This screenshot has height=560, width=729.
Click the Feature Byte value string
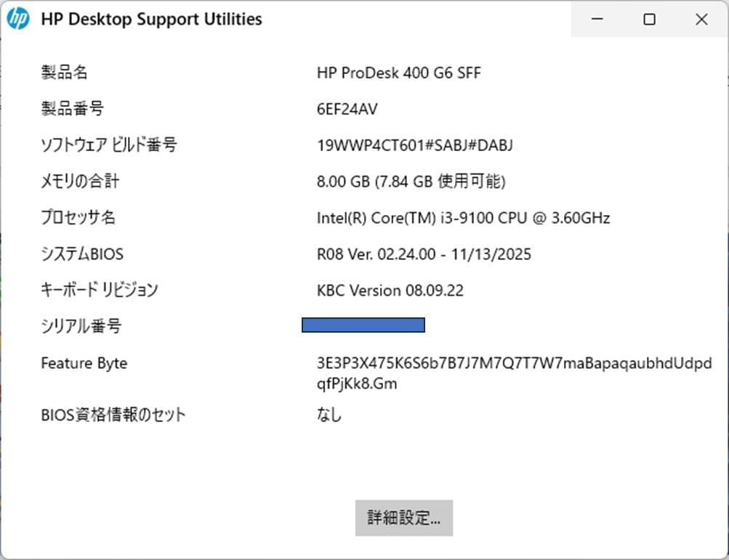click(x=514, y=373)
